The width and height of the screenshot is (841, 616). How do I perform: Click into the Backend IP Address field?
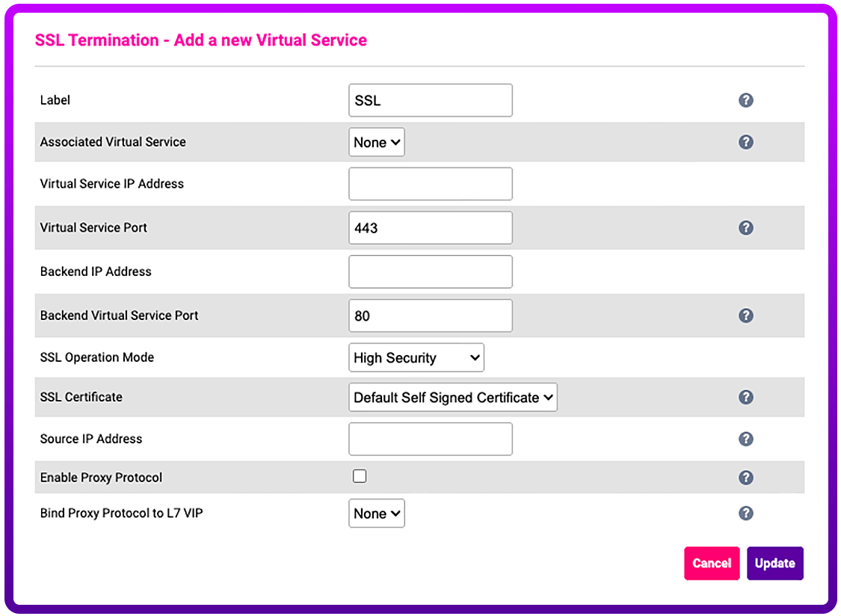[x=431, y=271]
